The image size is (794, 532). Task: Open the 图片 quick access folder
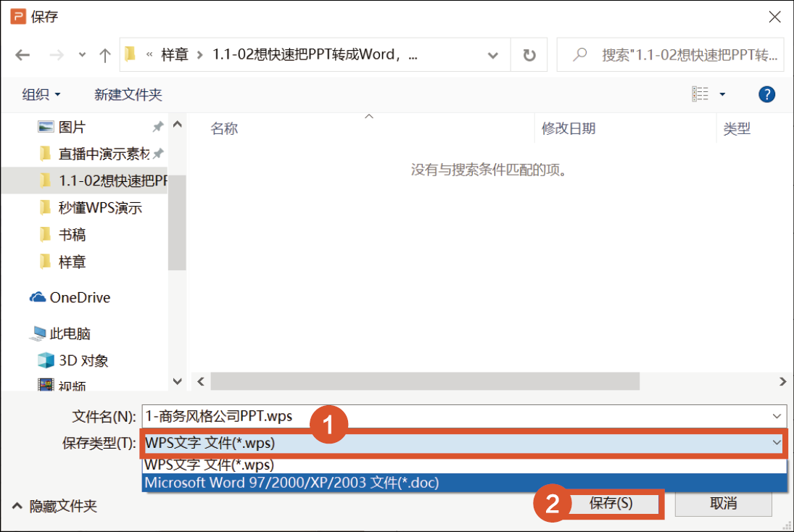tap(72, 127)
